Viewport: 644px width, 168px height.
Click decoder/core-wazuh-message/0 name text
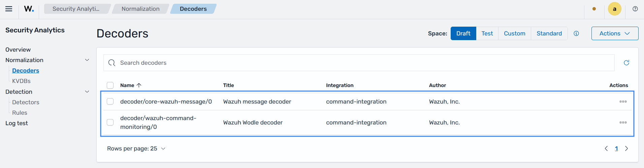(166, 102)
